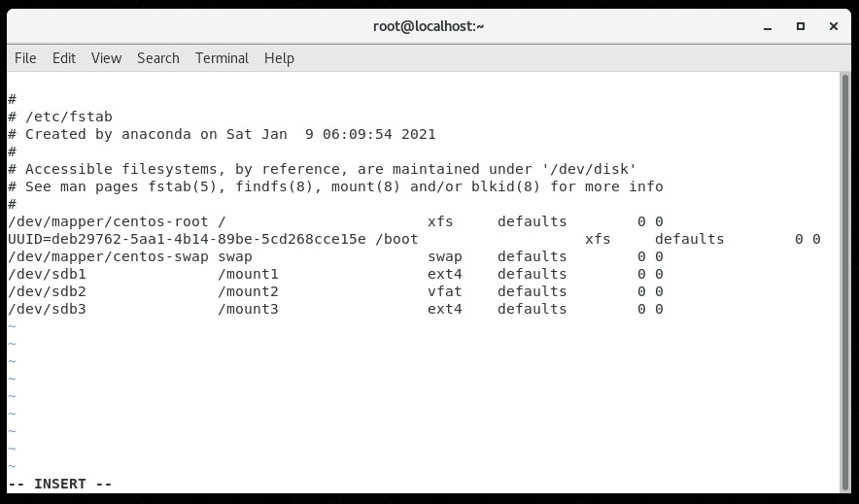859x504 pixels.
Task: Place cursor on the /dev/sdb1 entry
Action: click(47, 274)
